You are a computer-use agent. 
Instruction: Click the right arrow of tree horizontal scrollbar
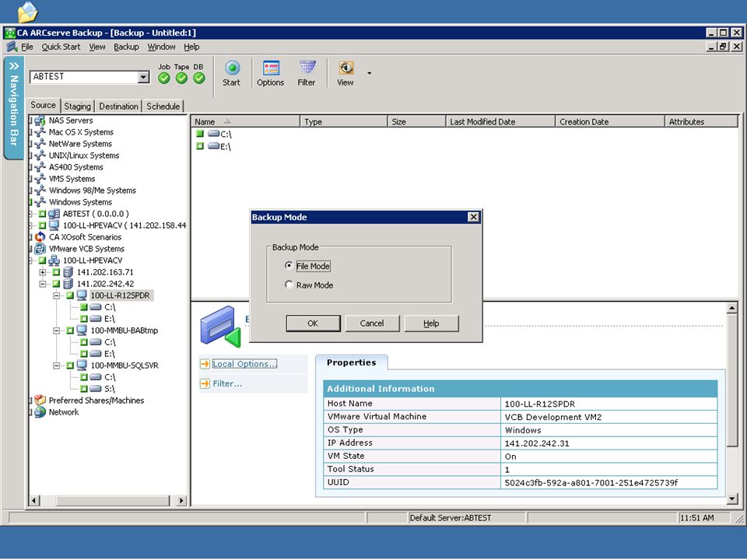[181, 500]
